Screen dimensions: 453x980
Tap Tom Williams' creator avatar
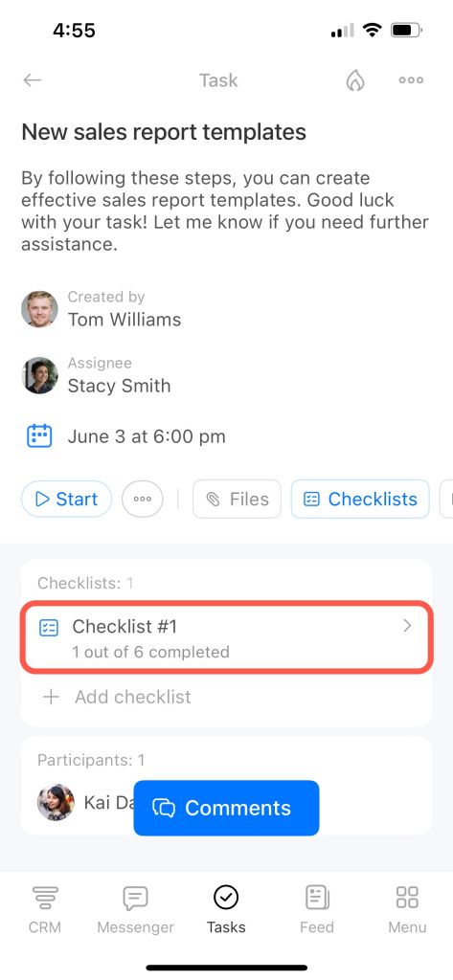point(39,309)
